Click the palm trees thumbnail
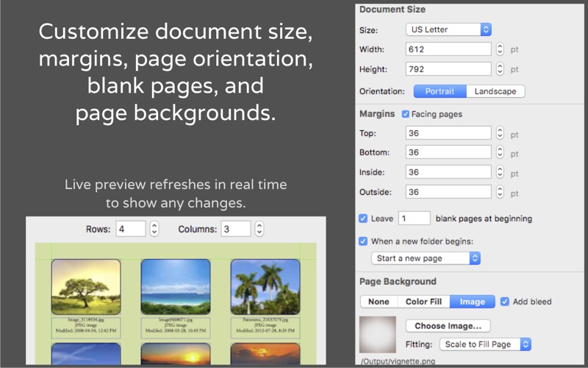This screenshot has width=588, height=368. pyautogui.click(x=265, y=287)
